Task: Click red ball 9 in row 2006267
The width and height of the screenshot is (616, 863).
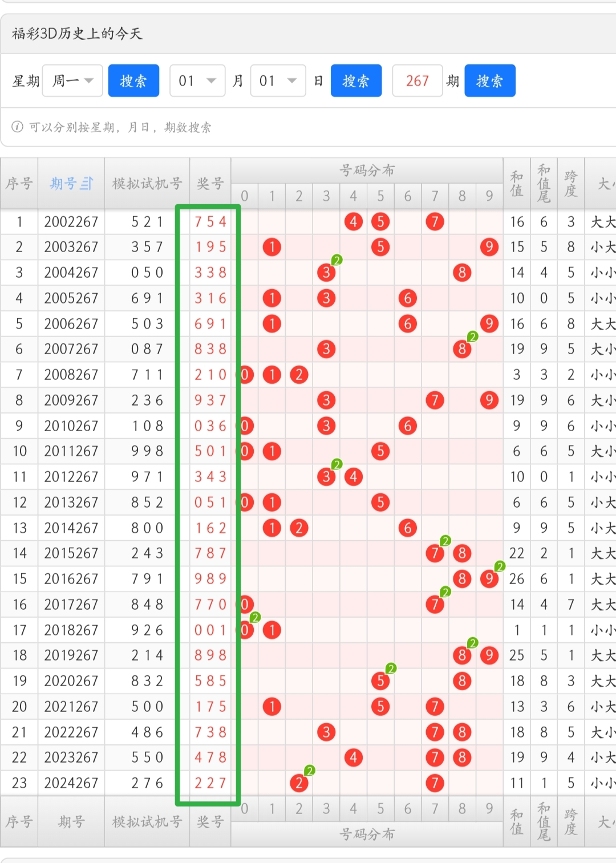Action: [x=489, y=323]
